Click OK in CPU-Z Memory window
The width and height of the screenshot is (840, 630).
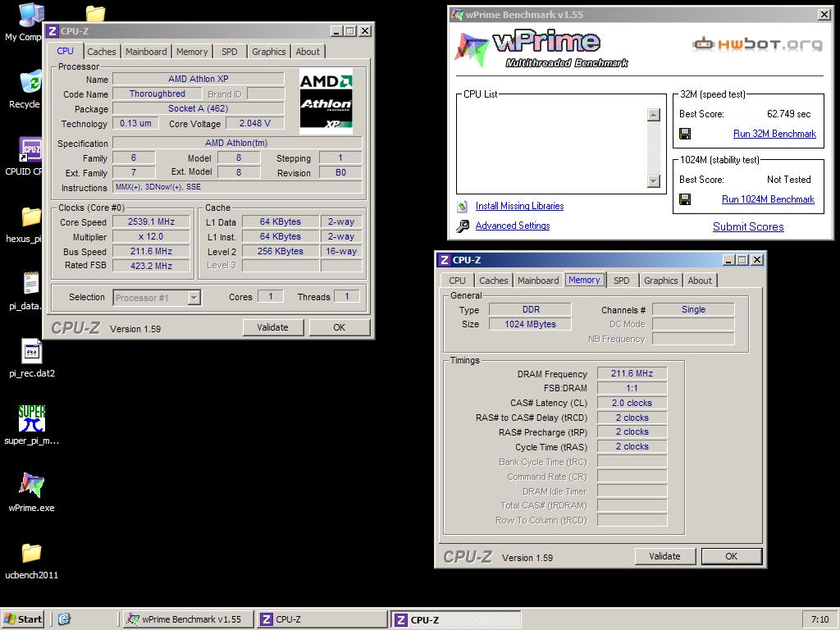point(731,556)
